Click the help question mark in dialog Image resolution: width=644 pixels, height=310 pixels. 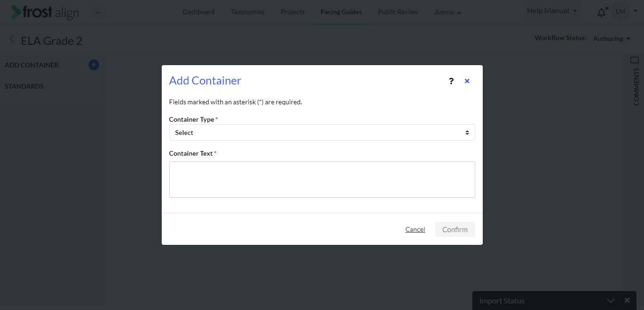(451, 81)
